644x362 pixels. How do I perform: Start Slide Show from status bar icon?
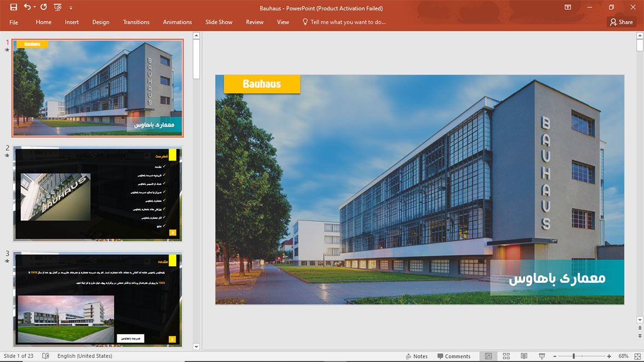point(542,356)
